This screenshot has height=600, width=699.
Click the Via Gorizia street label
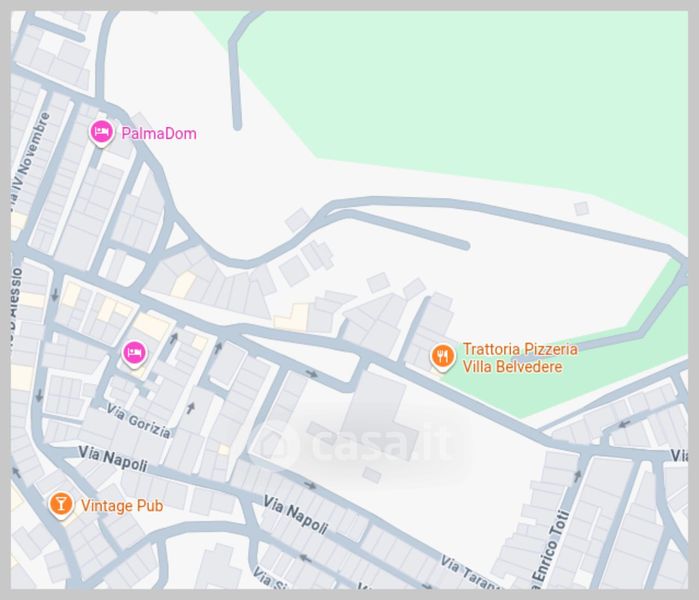[x=139, y=421]
